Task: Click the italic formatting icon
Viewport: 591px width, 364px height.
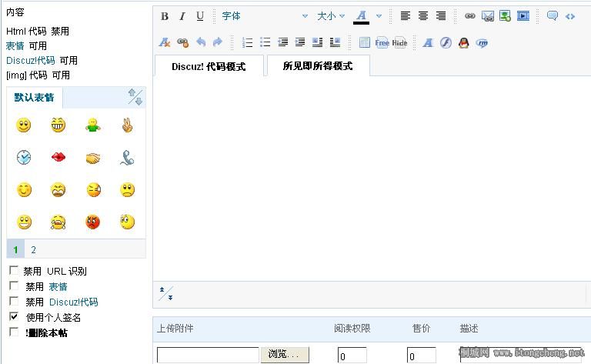Action: coord(182,16)
